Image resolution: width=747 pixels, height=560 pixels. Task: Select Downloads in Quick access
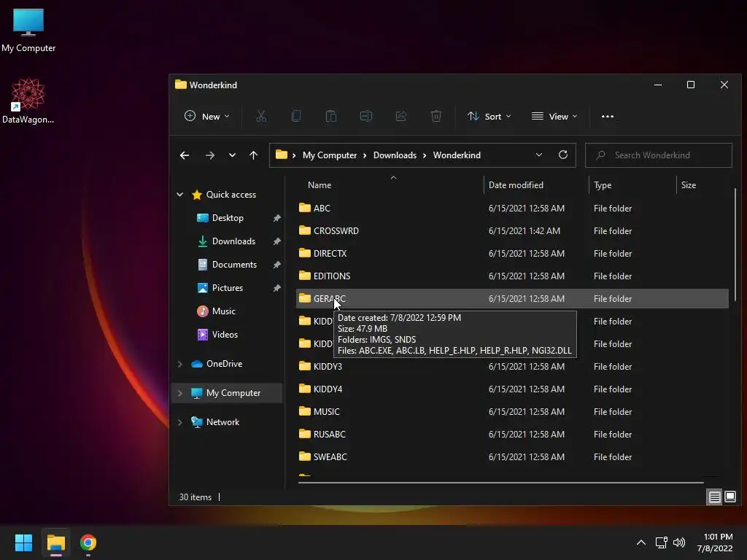pos(233,241)
